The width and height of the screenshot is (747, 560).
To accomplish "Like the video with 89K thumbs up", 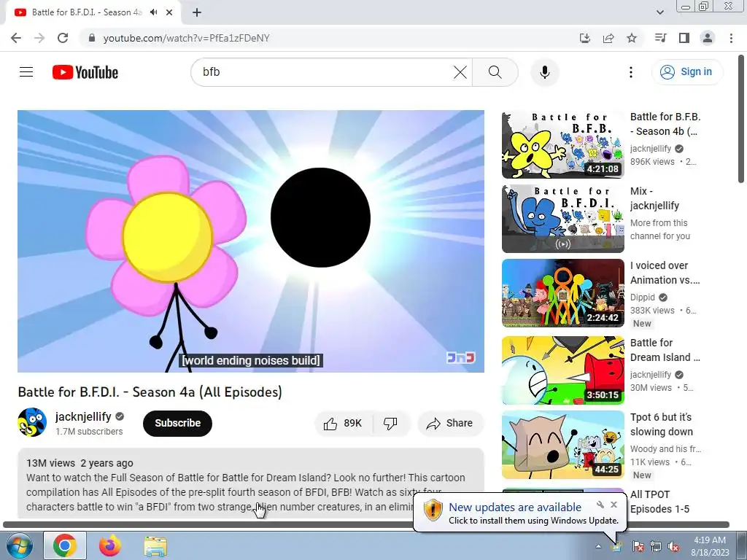I will pos(344,423).
